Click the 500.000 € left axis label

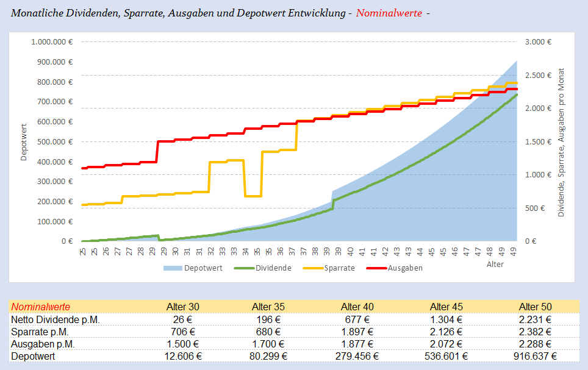54,141
